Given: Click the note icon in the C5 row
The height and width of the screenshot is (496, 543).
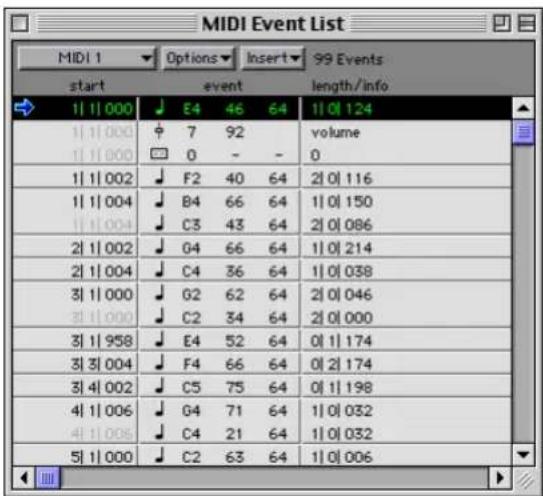Looking at the screenshot, I should [159, 387].
